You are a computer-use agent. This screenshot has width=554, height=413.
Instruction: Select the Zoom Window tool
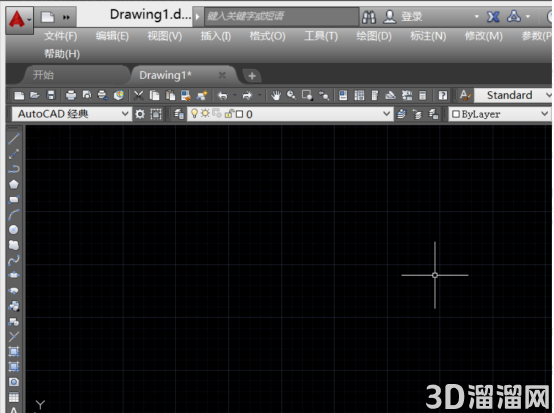coord(307,95)
